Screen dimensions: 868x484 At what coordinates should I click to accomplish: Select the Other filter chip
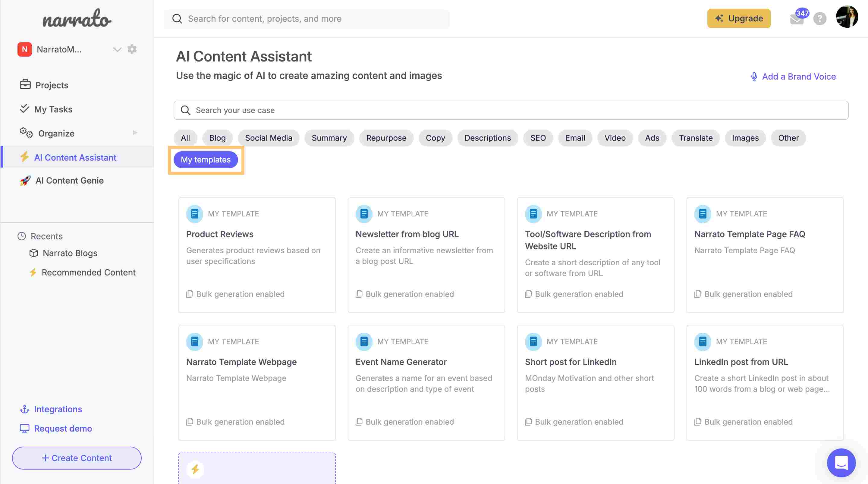pyautogui.click(x=788, y=138)
